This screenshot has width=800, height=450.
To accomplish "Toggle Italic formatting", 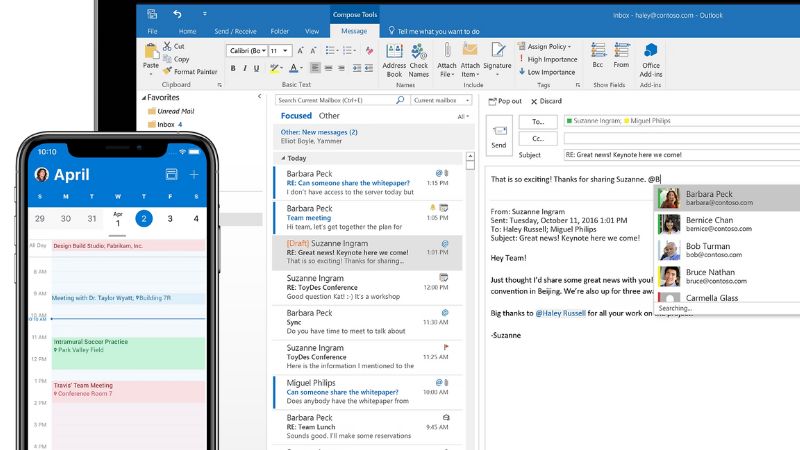I will click(245, 68).
